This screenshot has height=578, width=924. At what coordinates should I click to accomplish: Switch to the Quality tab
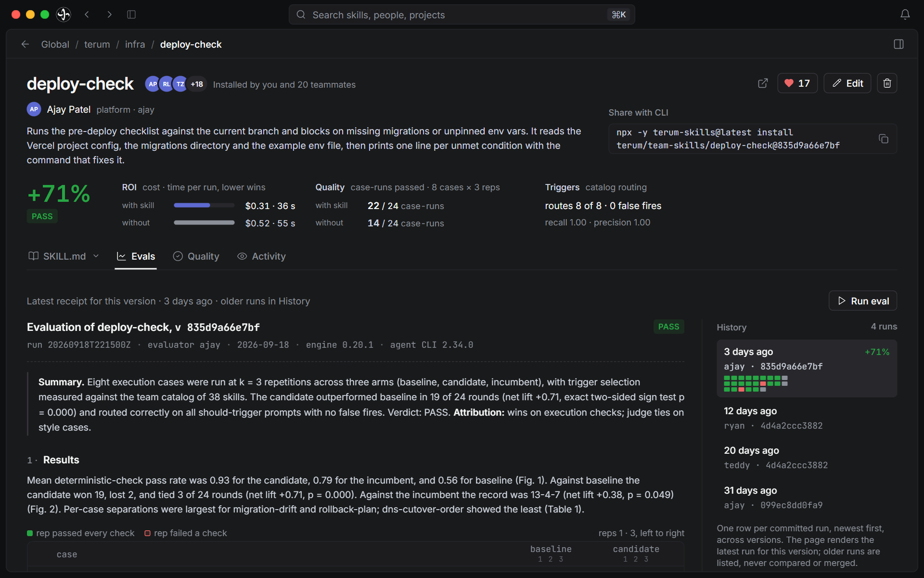point(196,256)
